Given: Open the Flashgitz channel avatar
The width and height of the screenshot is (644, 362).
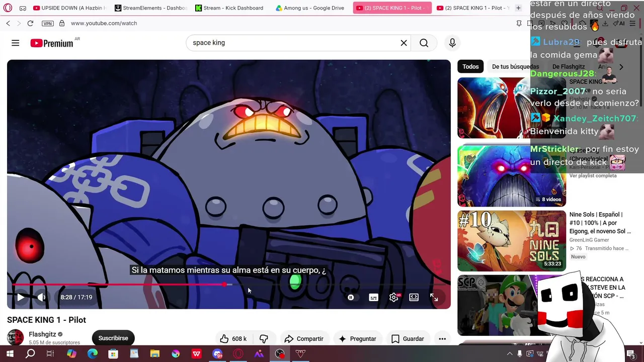Looking at the screenshot, I should [16, 338].
